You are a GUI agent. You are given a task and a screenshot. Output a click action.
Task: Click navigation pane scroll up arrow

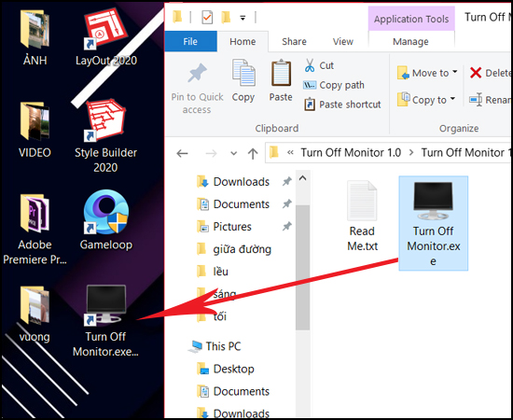302,178
